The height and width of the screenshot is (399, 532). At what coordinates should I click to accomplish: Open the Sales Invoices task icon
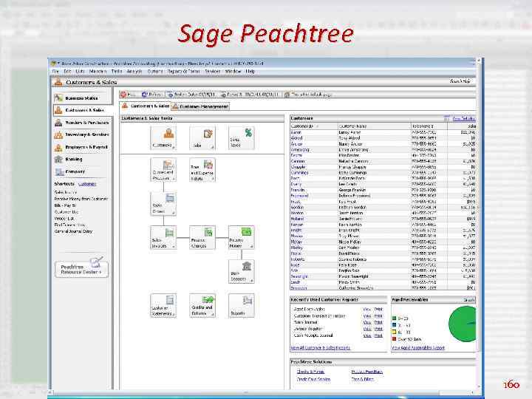point(163,237)
